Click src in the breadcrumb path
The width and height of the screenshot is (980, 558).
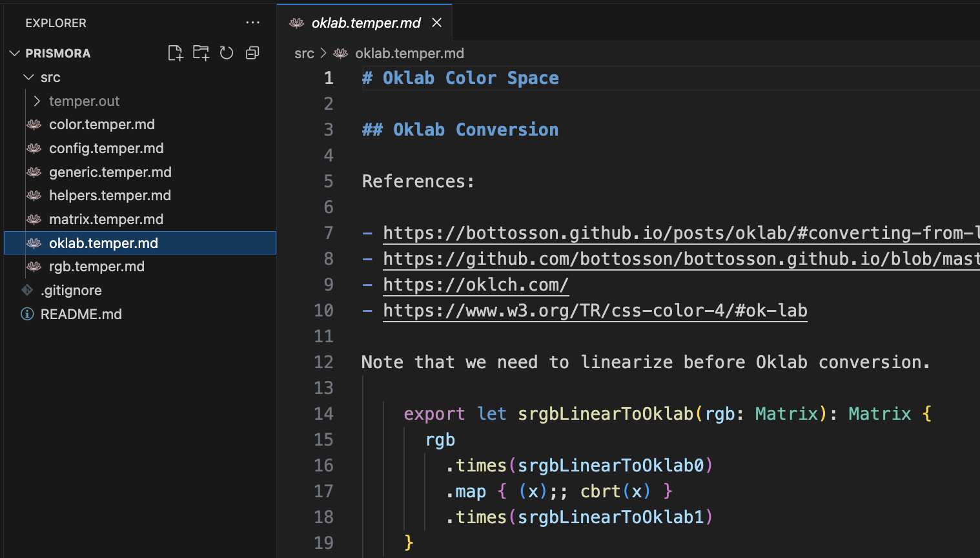[x=304, y=54]
